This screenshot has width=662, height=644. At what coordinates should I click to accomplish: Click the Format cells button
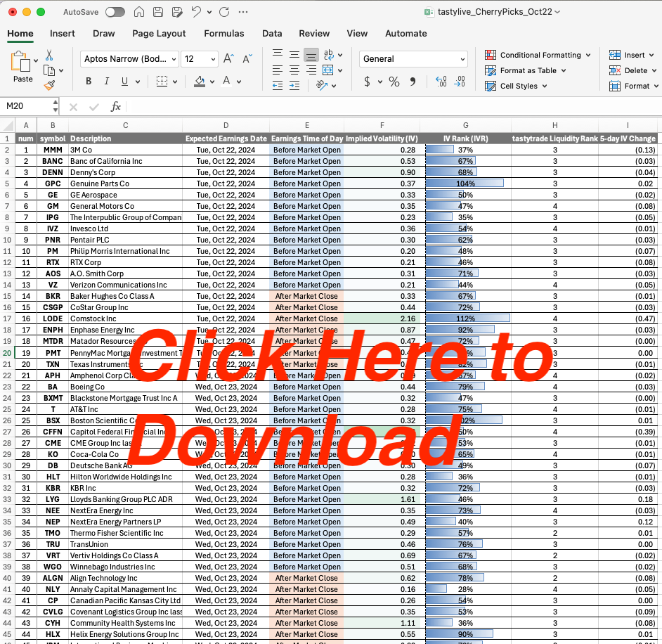coord(633,86)
